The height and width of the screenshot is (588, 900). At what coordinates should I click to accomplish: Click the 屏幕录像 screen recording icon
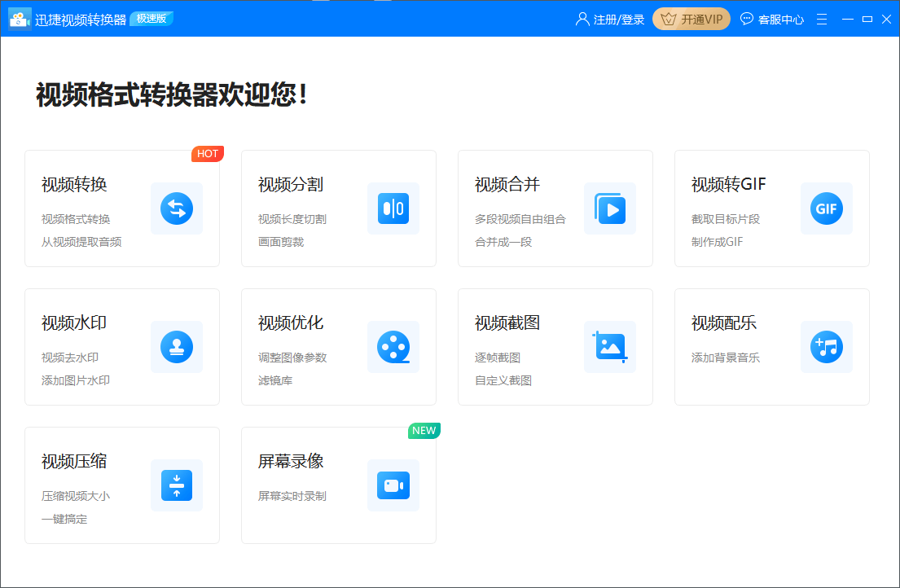393,485
